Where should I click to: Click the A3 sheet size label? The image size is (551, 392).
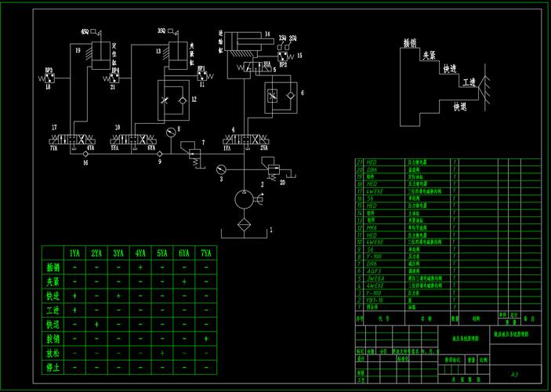514,374
